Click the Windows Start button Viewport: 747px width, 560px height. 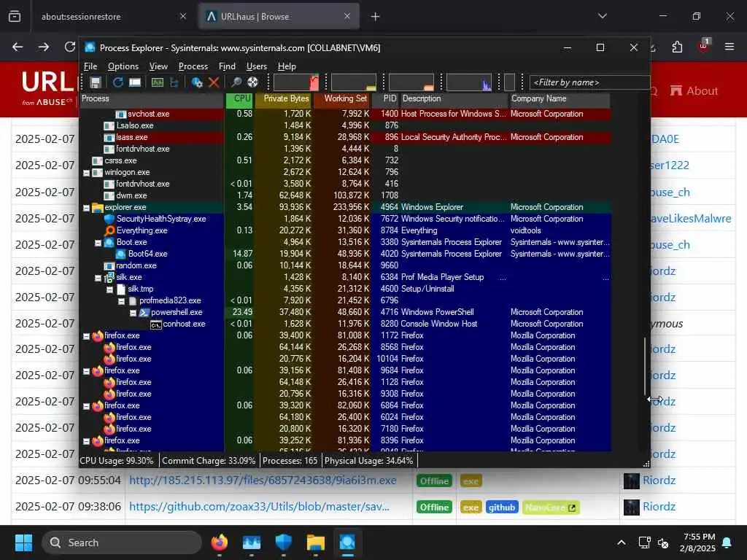pyautogui.click(x=23, y=542)
